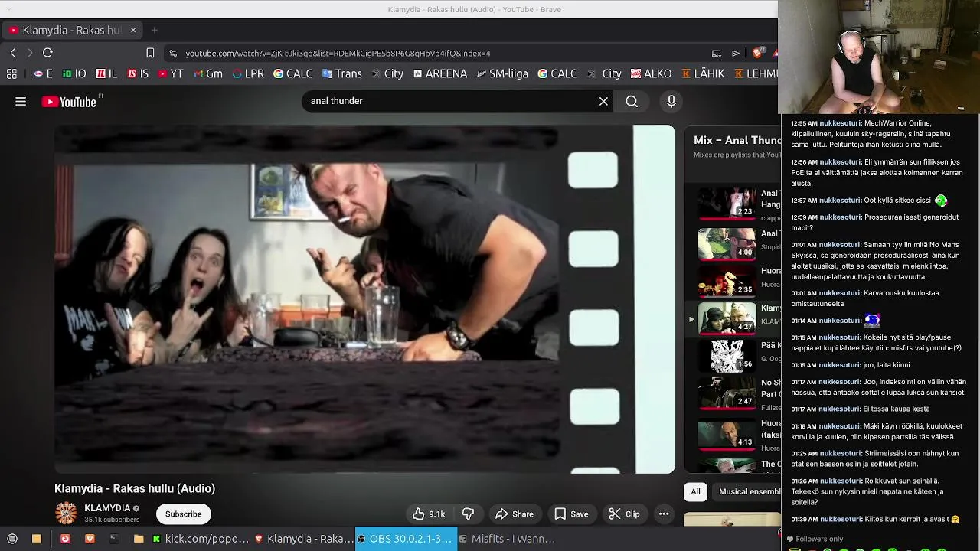Open the KLAMYDIA channel avatar

(x=66, y=514)
